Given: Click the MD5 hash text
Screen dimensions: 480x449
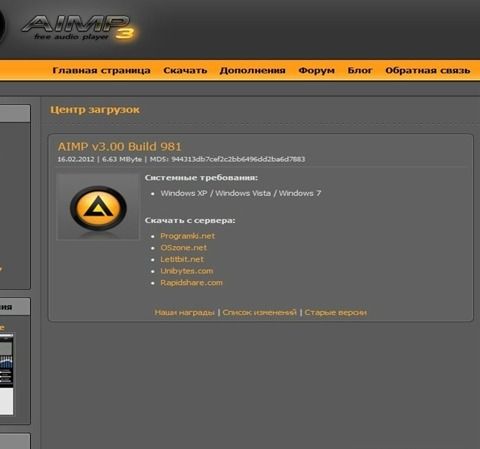Looking at the screenshot, I should [227, 159].
